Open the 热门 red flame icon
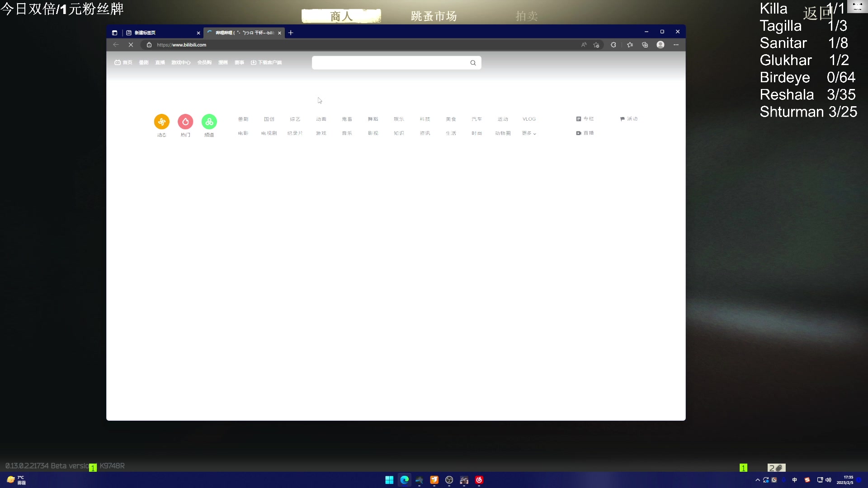The width and height of the screenshot is (868, 488). click(185, 122)
